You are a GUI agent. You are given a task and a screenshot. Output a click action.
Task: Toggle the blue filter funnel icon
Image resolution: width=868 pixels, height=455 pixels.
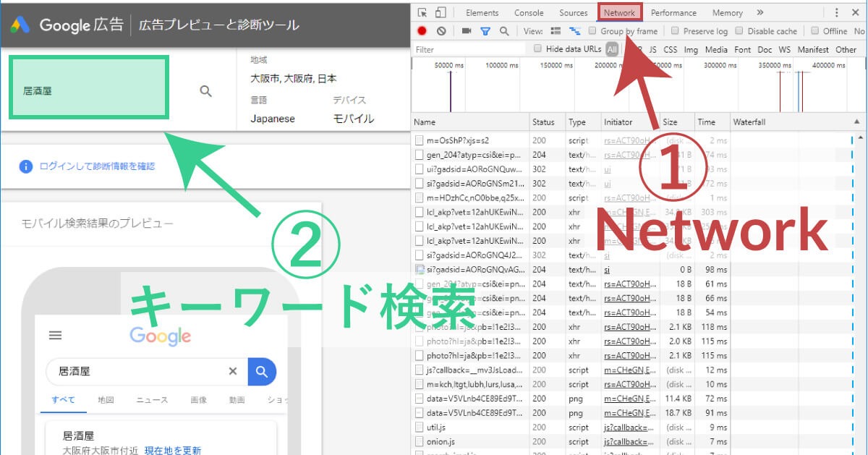coord(485,31)
